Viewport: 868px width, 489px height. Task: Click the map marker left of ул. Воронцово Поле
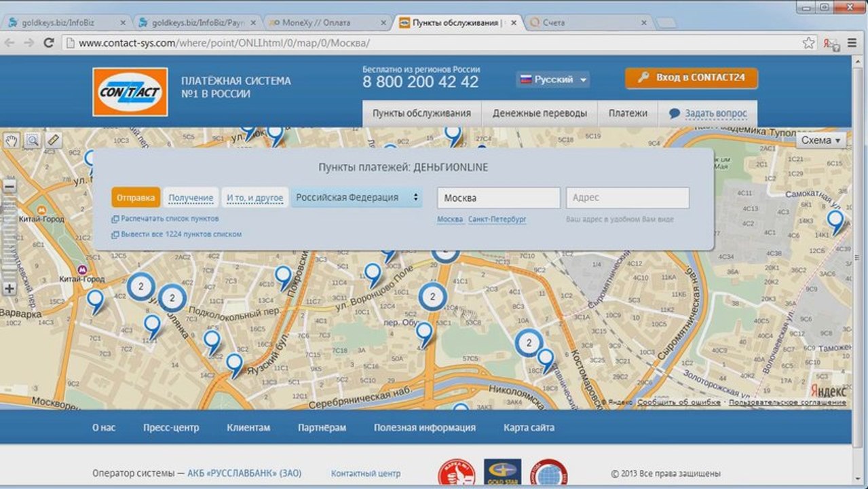tap(373, 275)
